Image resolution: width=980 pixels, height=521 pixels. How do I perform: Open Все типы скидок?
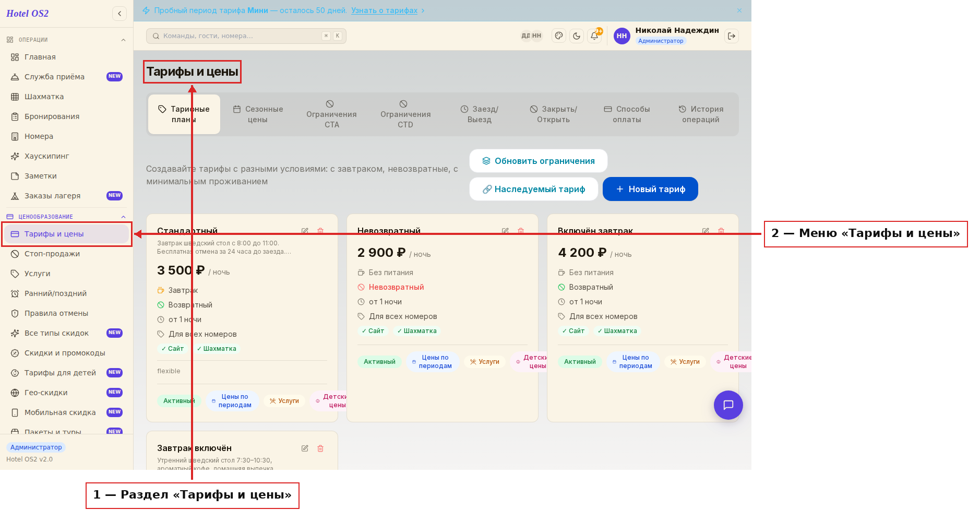pyautogui.click(x=66, y=333)
